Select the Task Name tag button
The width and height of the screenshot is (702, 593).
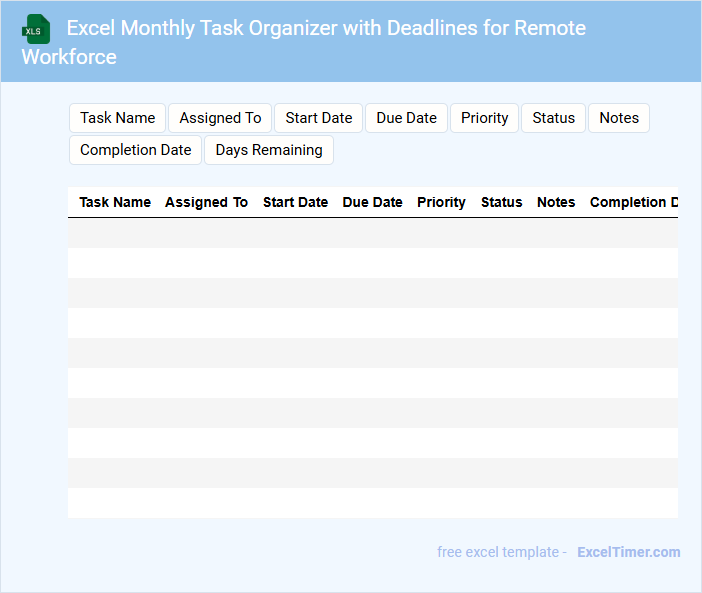coord(118,118)
